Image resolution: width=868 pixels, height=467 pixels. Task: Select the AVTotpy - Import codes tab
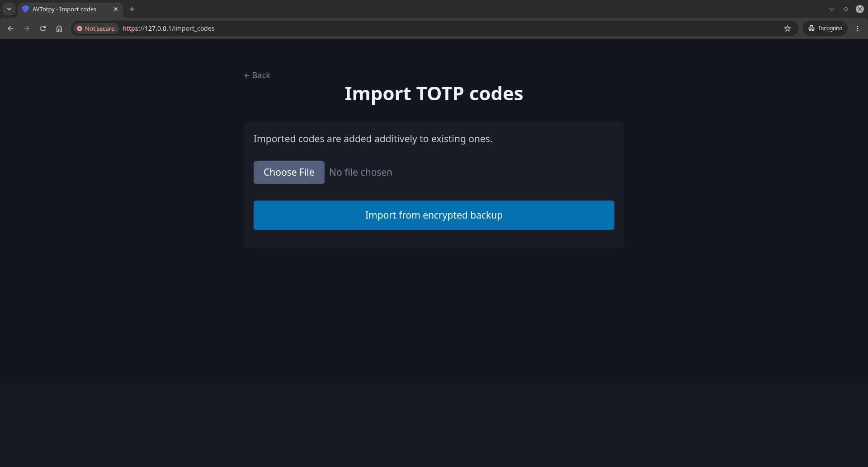(x=71, y=9)
